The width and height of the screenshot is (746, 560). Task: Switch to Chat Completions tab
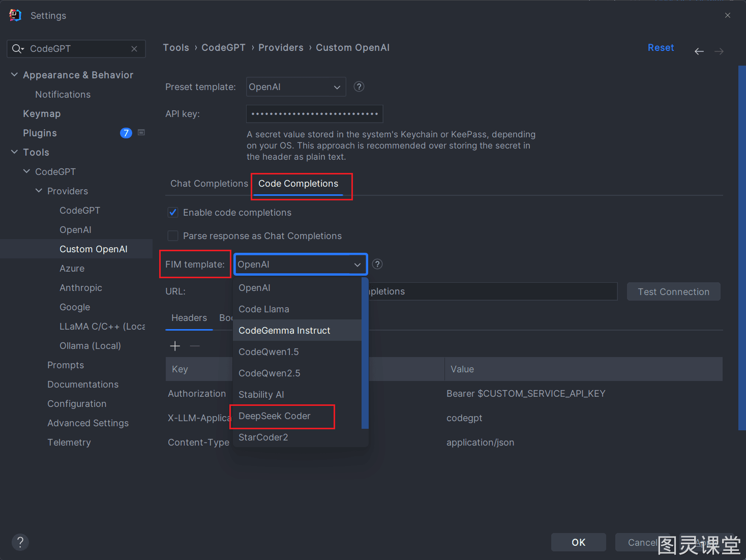209,184
